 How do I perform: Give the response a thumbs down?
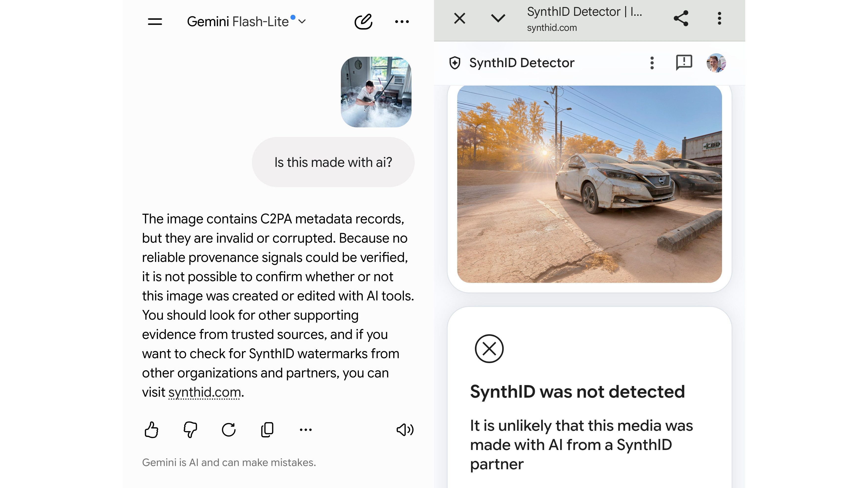pos(190,430)
